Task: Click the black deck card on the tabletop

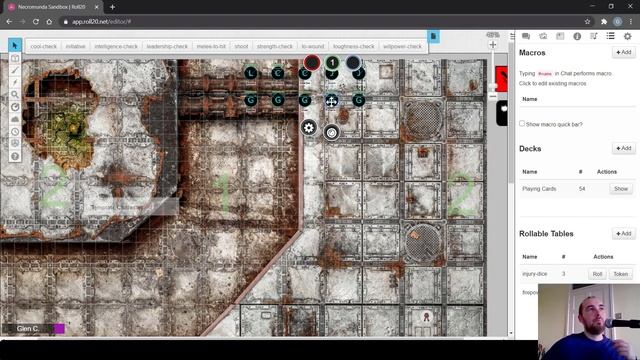Action: 502,113
